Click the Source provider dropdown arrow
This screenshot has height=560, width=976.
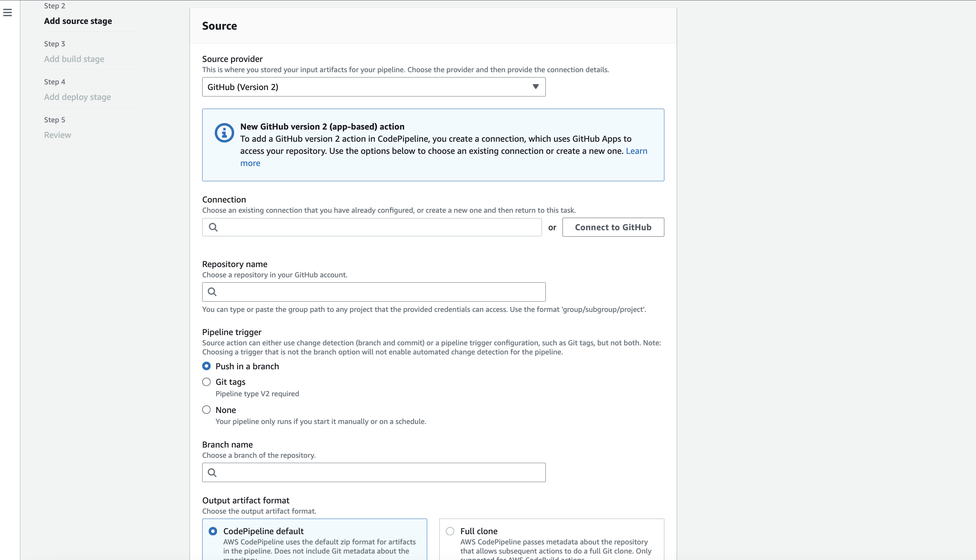click(535, 87)
